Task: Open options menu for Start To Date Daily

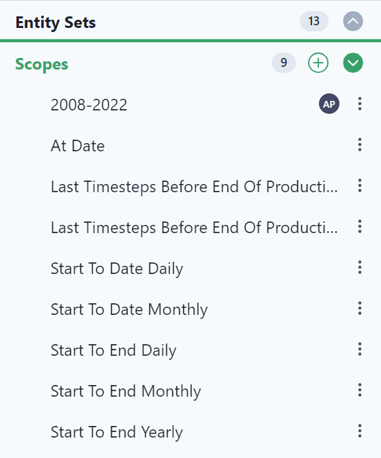Action: (x=360, y=268)
